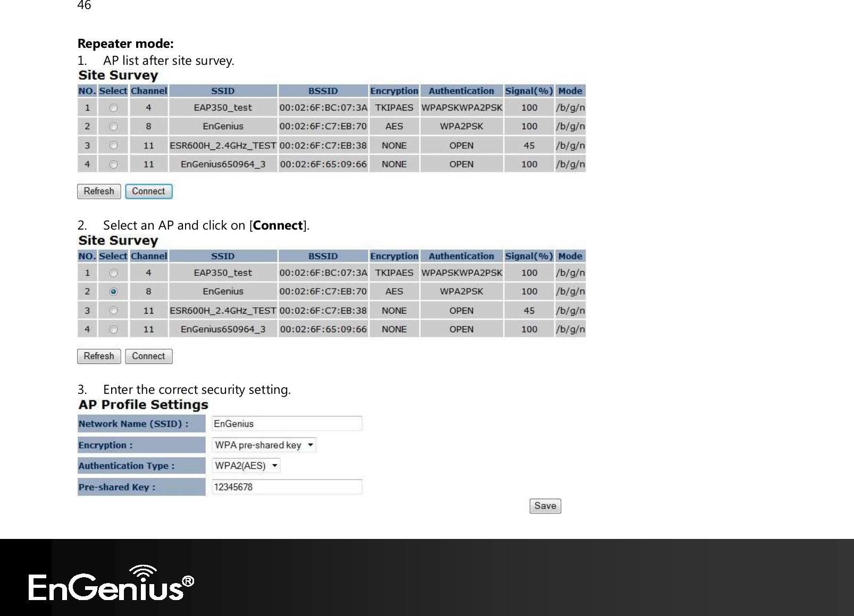
Task: Click BSSID 00:02:6F:65:09:66 in second table
Action: click(x=323, y=330)
